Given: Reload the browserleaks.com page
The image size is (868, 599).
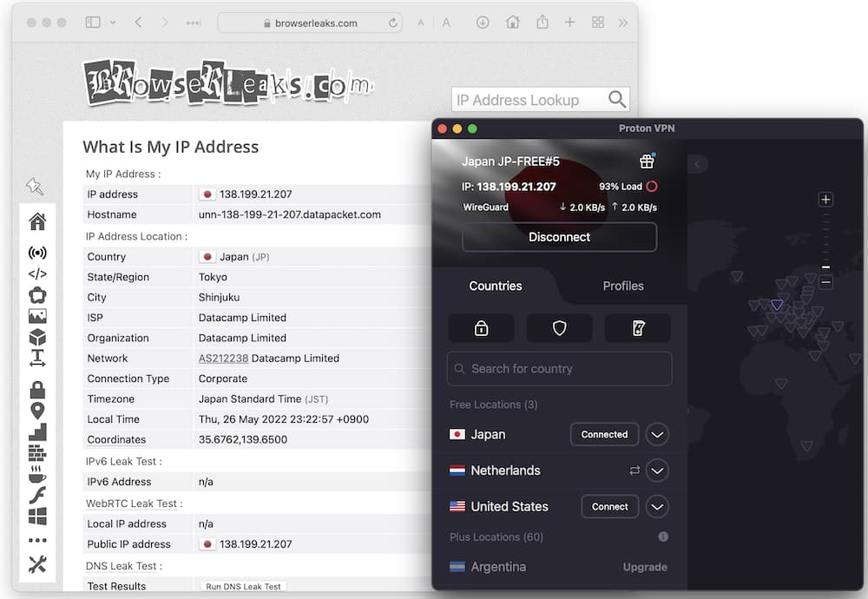Looking at the screenshot, I should [x=392, y=23].
